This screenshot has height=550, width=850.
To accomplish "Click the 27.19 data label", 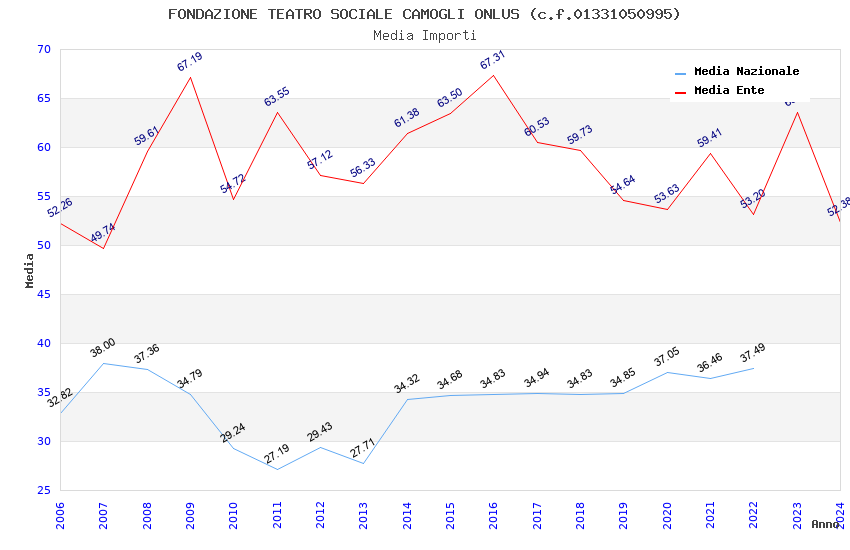I will click(277, 454).
